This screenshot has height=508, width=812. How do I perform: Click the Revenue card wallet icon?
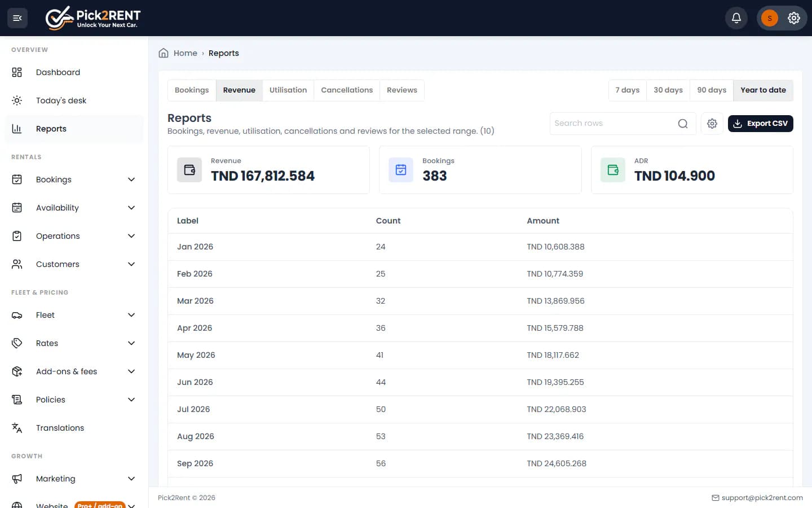[189, 170]
